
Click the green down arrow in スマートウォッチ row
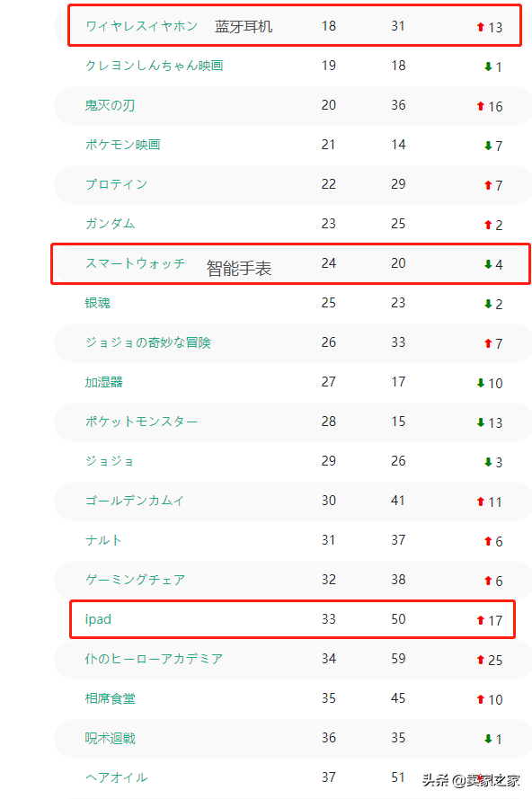click(488, 264)
